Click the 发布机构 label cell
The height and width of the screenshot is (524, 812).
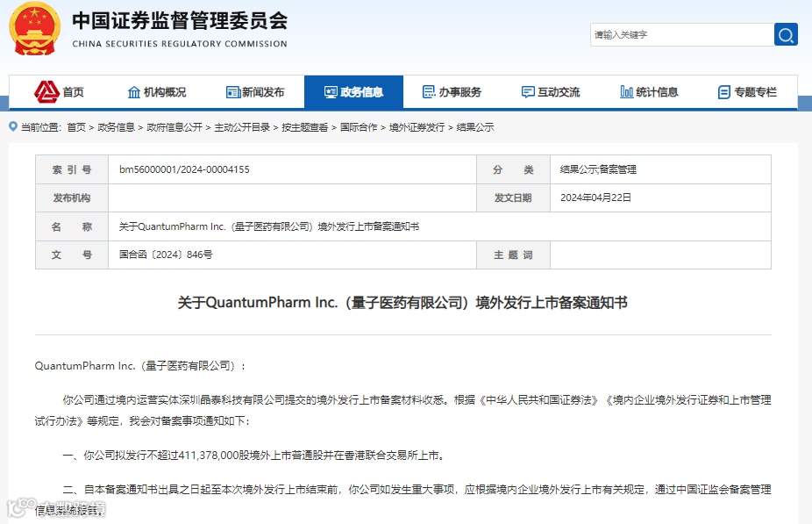pos(72,197)
